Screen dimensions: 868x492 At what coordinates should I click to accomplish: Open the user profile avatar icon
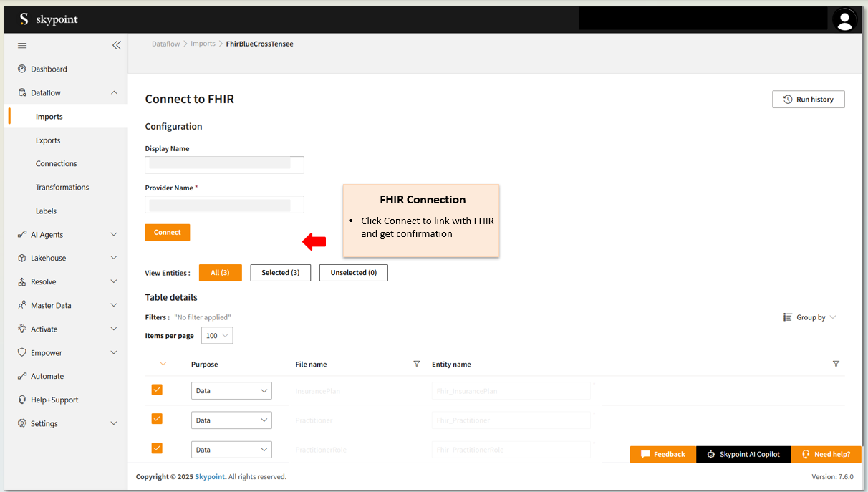[x=845, y=20]
